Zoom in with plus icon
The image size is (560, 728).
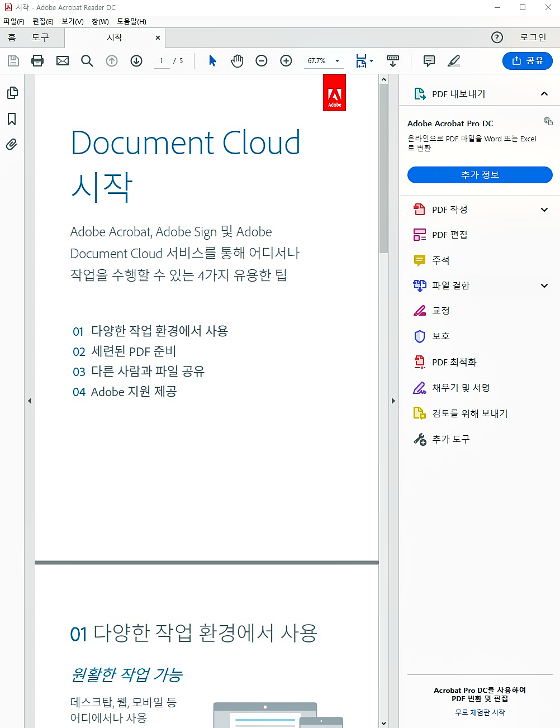tap(286, 61)
